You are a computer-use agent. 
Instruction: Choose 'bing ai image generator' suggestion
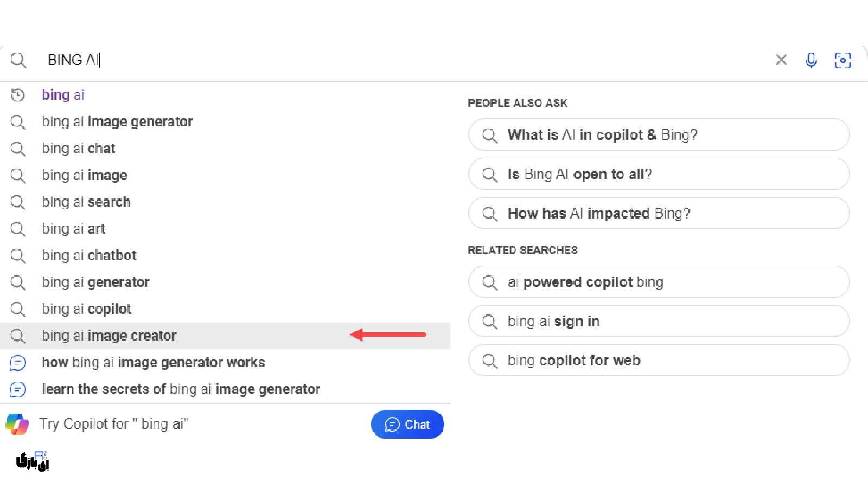click(x=225, y=121)
